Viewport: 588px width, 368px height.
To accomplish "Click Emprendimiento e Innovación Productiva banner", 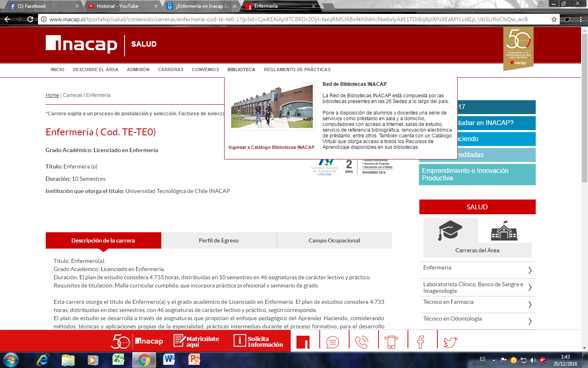I will pos(477,175).
